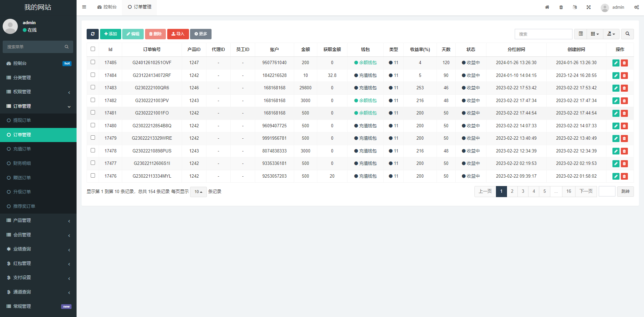Screen dimensions: 644x317
Task: Click the magnifier search icon button beside export
Action: pyautogui.click(x=627, y=34)
